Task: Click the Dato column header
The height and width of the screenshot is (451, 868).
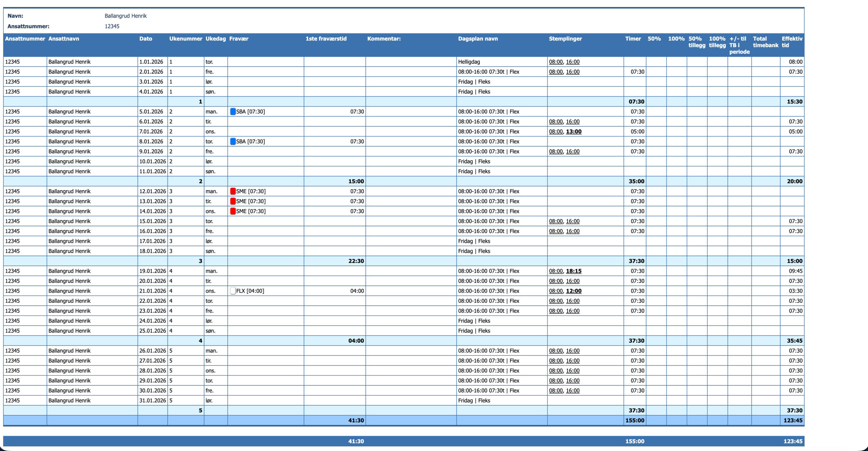Action: point(145,39)
